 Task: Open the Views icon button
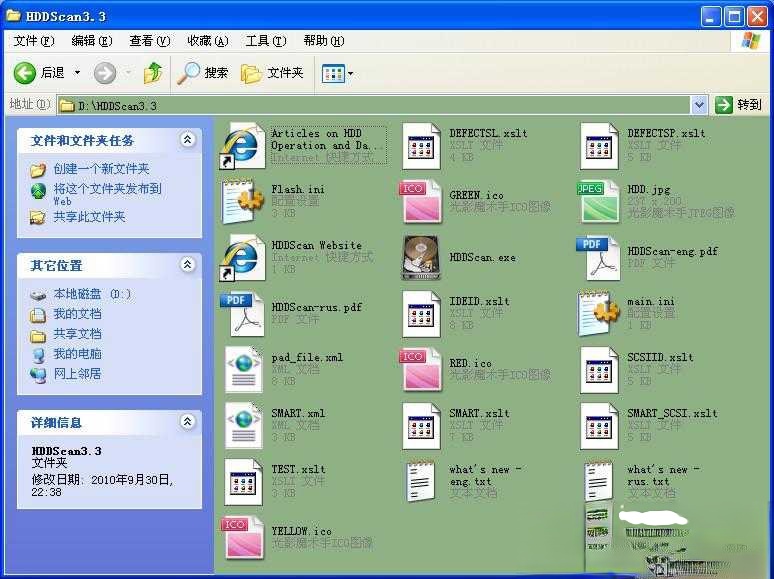coord(333,74)
